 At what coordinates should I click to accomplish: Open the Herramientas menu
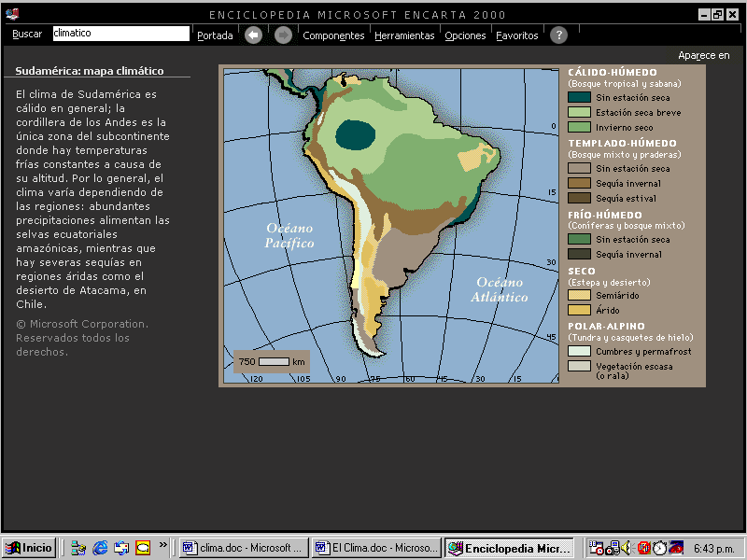point(404,35)
